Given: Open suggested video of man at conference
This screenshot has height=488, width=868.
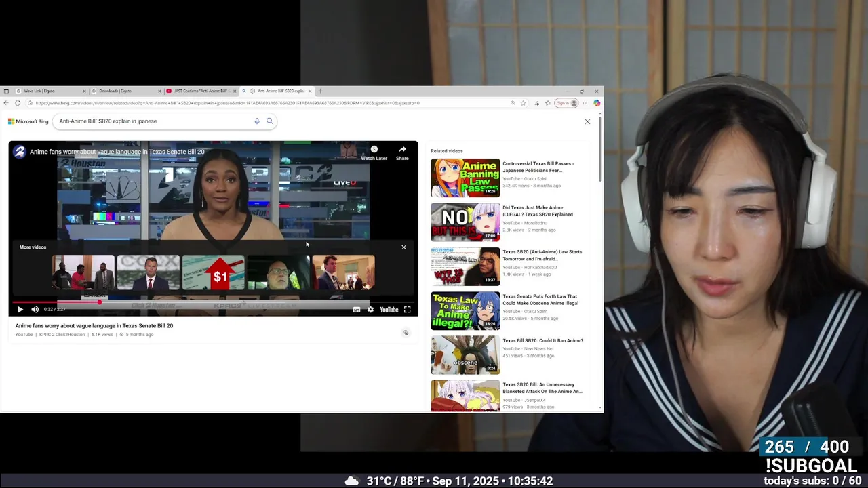Looking at the screenshot, I should (x=343, y=272).
